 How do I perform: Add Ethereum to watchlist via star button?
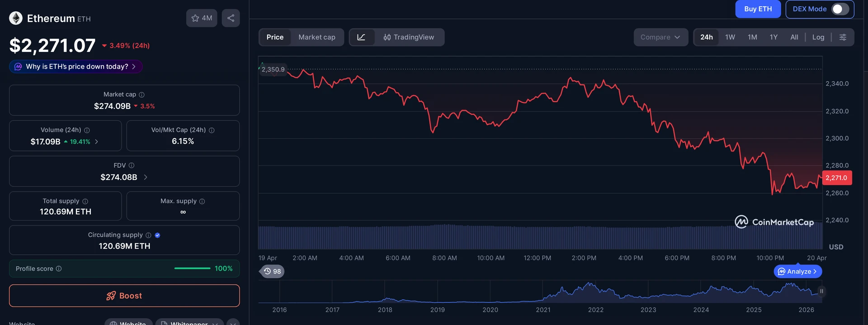tap(202, 18)
